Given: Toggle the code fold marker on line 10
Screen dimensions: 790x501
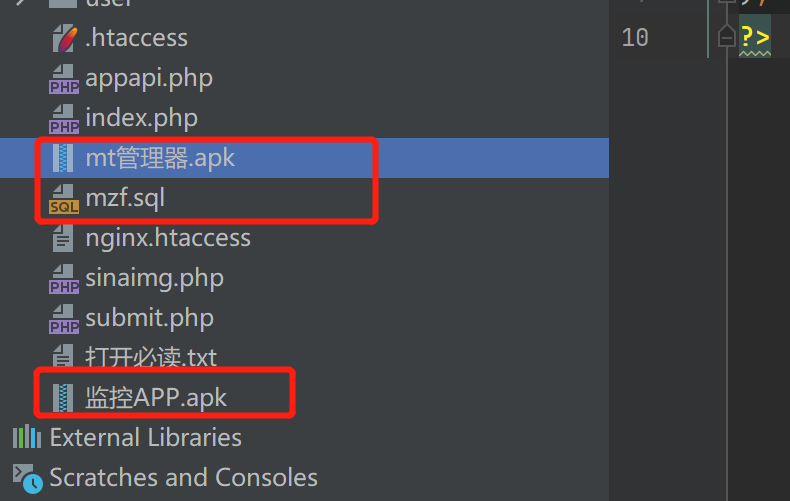Looking at the screenshot, I should click(727, 38).
